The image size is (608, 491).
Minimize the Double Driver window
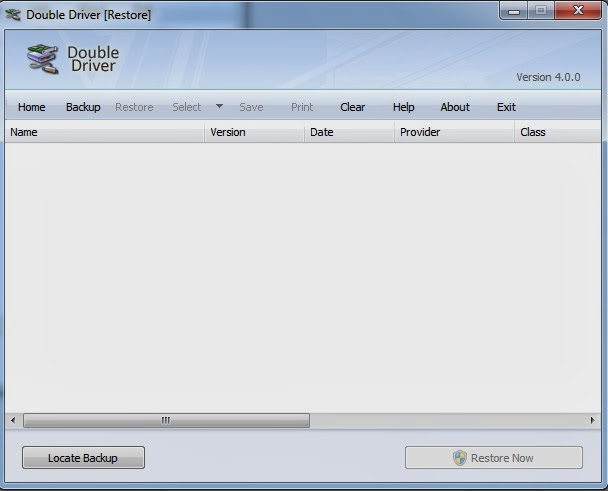pyautogui.click(x=514, y=10)
